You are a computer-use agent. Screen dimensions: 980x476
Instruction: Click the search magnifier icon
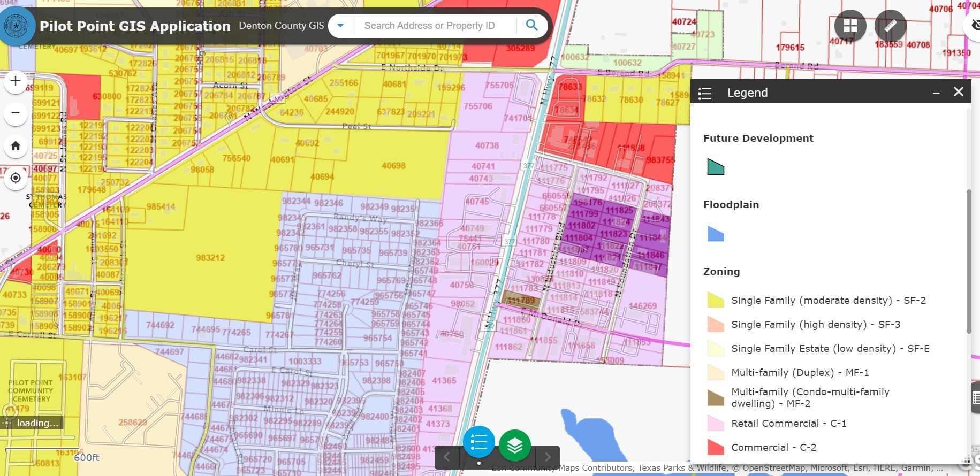[531, 25]
